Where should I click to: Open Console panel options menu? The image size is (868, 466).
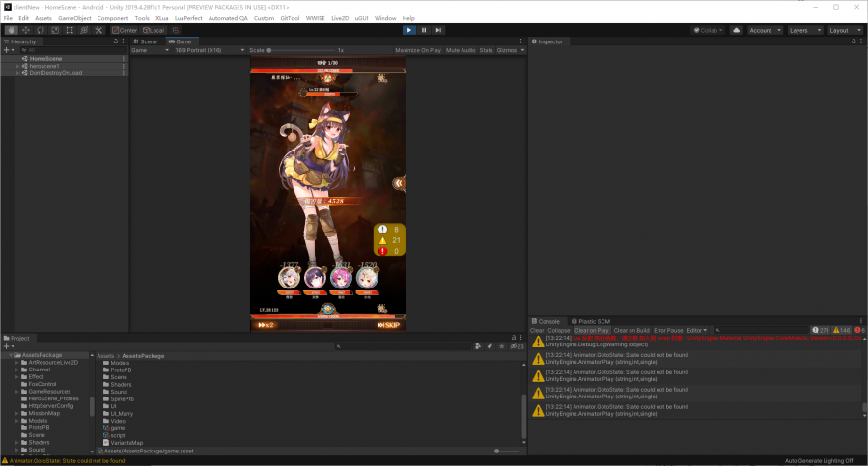pos(861,321)
